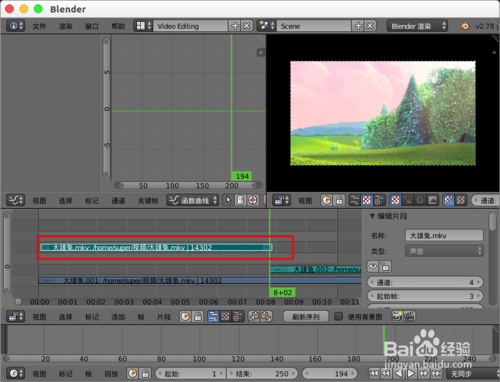
Task: Enable the 使用背景图 checkbox
Action: pyautogui.click(x=338, y=316)
